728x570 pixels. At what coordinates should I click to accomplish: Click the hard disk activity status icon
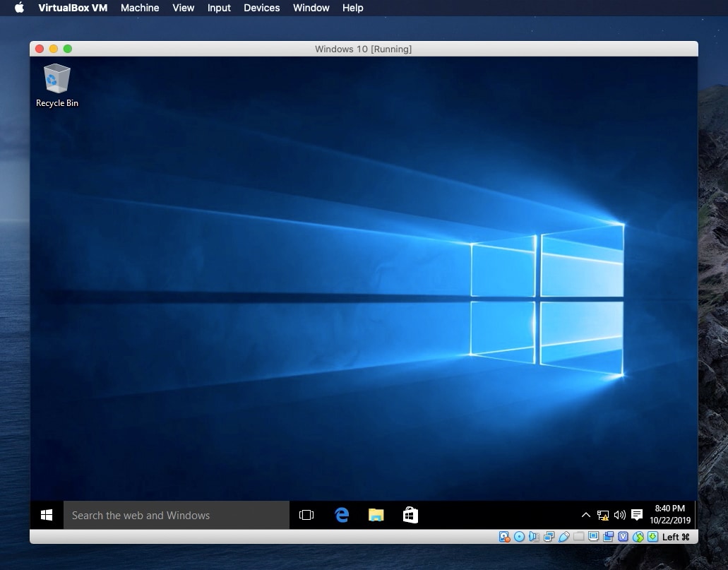(505, 536)
